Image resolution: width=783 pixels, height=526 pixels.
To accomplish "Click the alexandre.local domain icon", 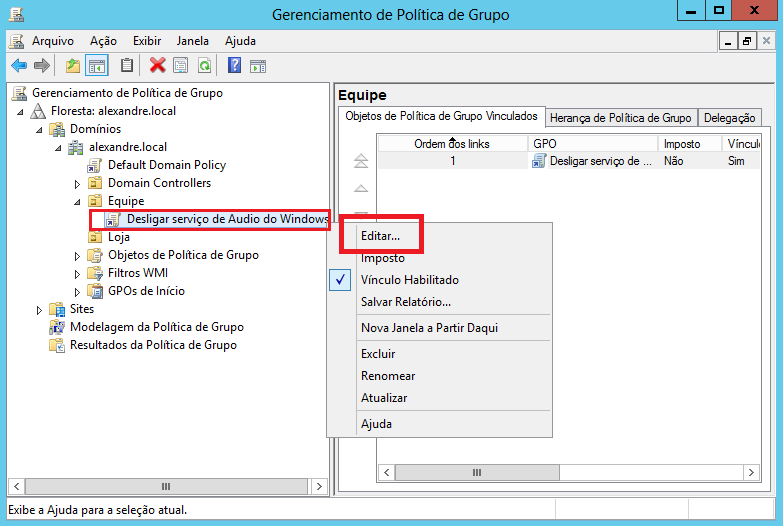I will click(76, 147).
